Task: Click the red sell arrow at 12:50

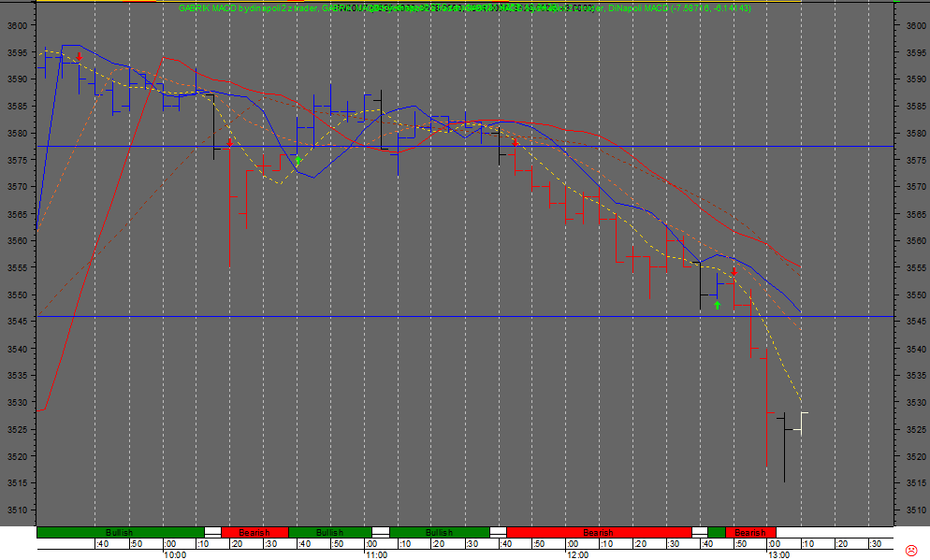Action: 734,271
